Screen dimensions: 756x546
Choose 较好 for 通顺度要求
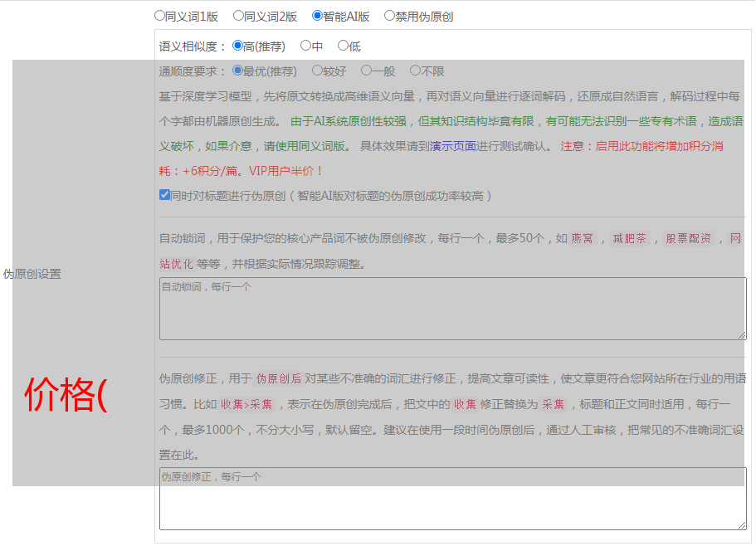pyautogui.click(x=318, y=71)
